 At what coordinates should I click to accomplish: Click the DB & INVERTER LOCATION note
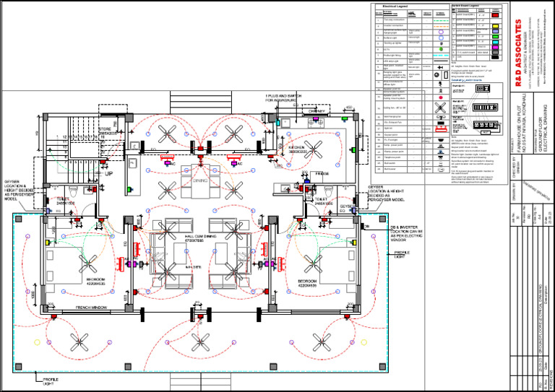point(406,233)
